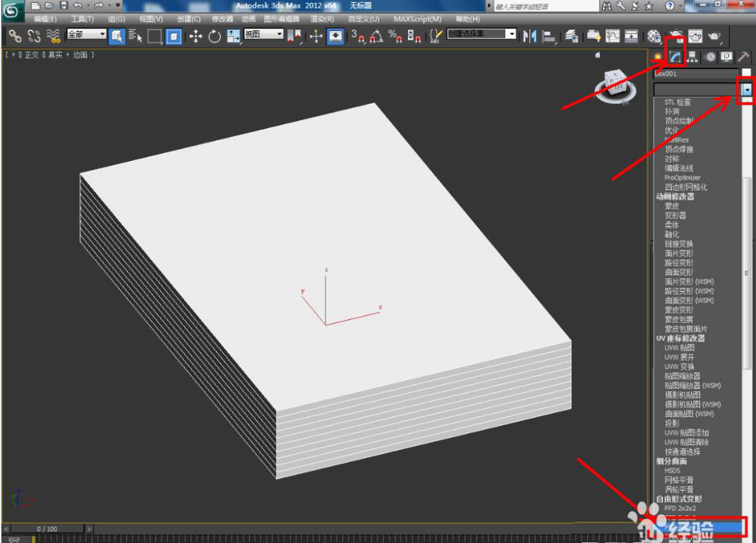756x543 pixels.
Task: Activate the Select and Move tool
Action: coord(196,35)
